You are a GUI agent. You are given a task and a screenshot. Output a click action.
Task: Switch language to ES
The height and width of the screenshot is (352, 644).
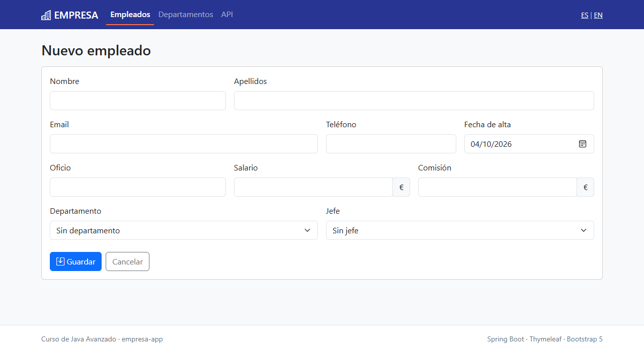585,15
